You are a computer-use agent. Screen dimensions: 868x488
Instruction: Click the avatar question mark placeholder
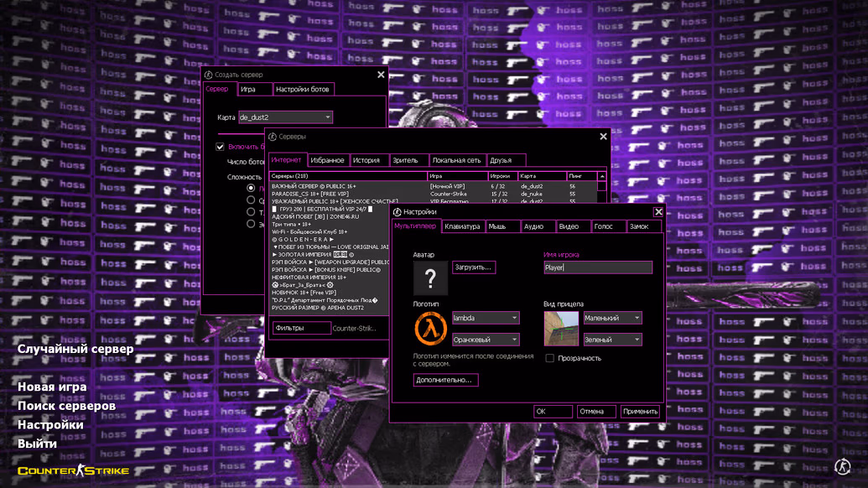tap(430, 278)
